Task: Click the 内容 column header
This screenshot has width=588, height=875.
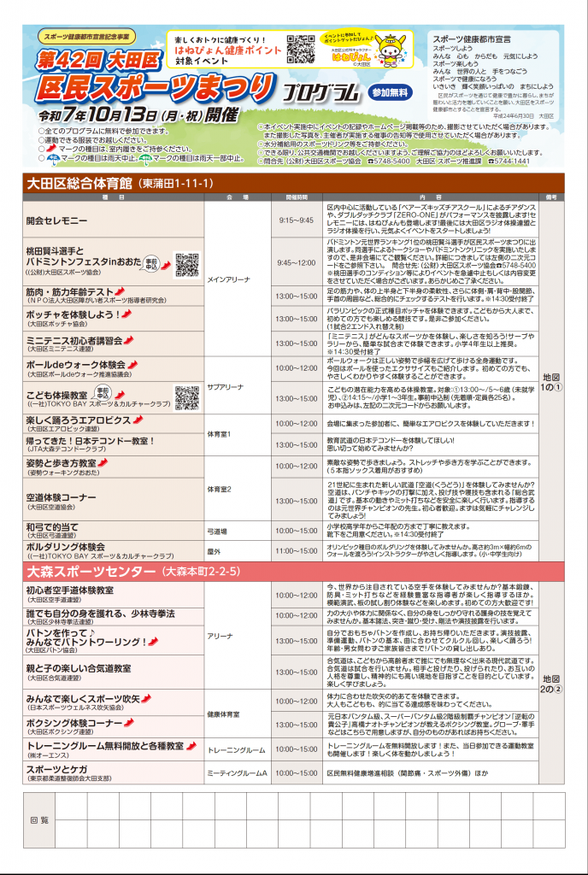Action: pyautogui.click(x=430, y=197)
